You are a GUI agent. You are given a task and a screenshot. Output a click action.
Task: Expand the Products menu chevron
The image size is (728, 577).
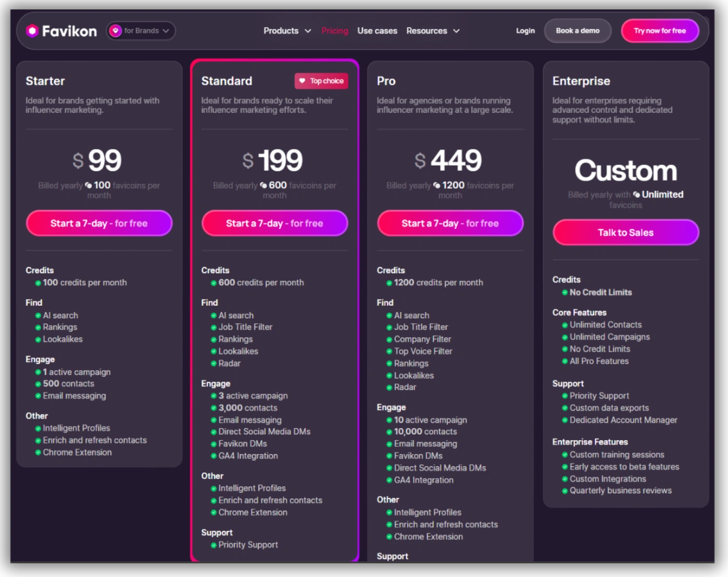point(308,31)
